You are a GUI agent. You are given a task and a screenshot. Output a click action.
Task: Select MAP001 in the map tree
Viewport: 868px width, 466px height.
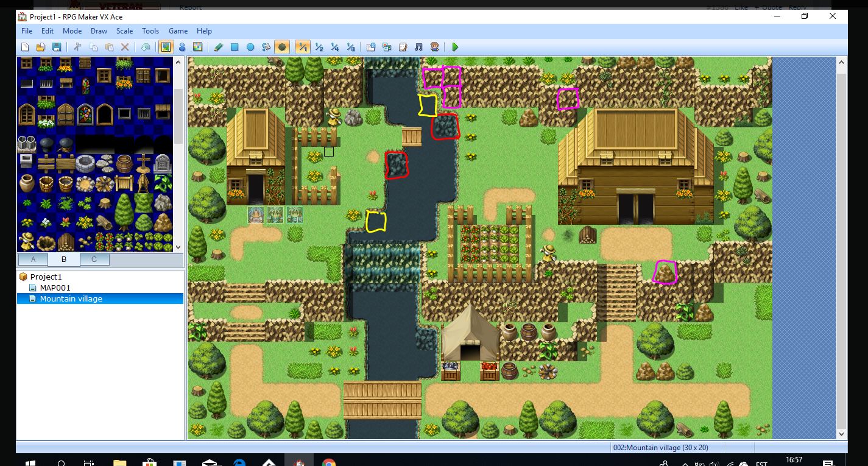pyautogui.click(x=55, y=288)
